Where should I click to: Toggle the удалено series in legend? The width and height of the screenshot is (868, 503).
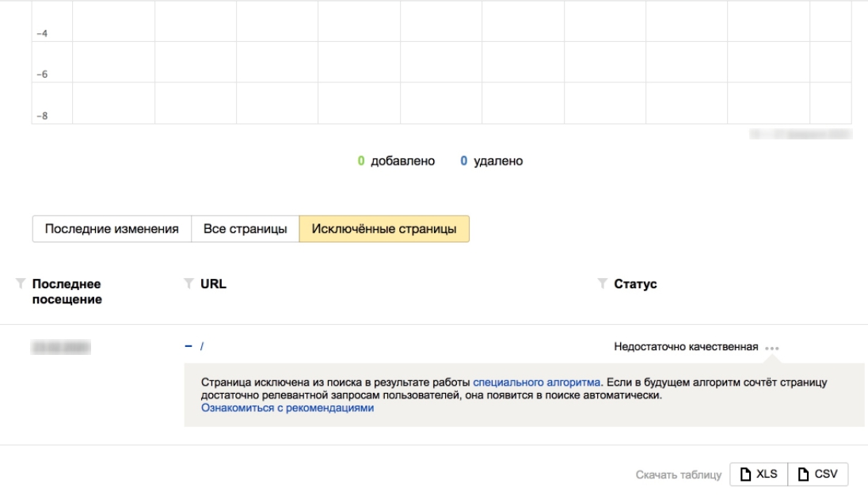(x=492, y=161)
